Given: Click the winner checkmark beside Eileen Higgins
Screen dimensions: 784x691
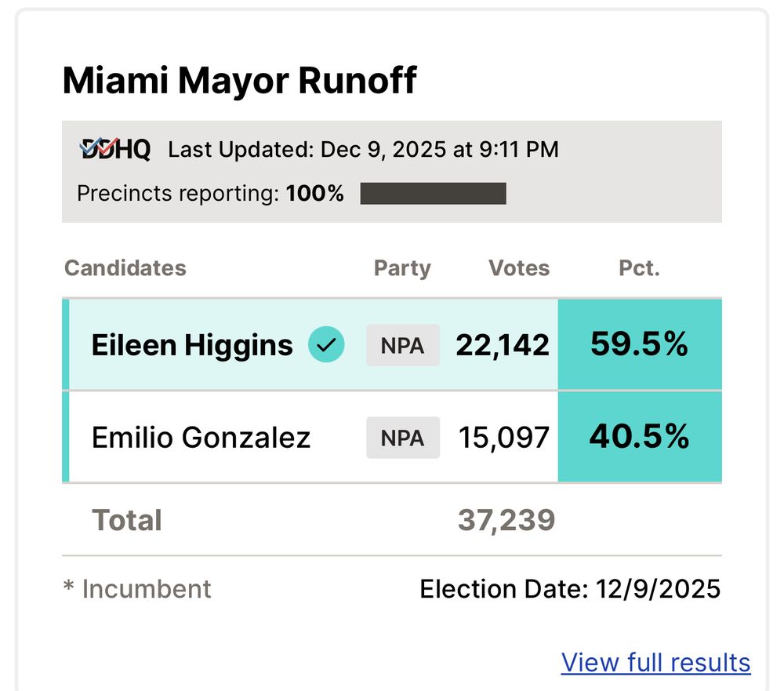Looking at the screenshot, I should tap(326, 344).
